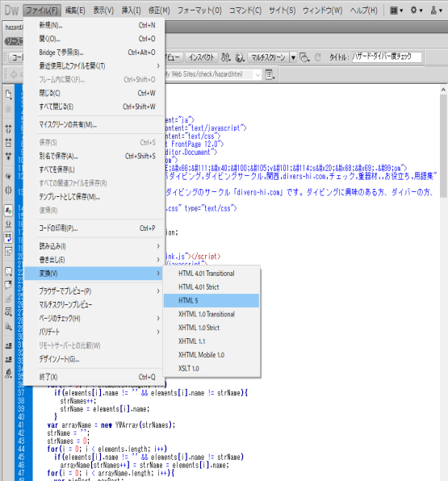Click browser compatibility check icon
Viewport: 448px width, 481px height.
(304, 57)
